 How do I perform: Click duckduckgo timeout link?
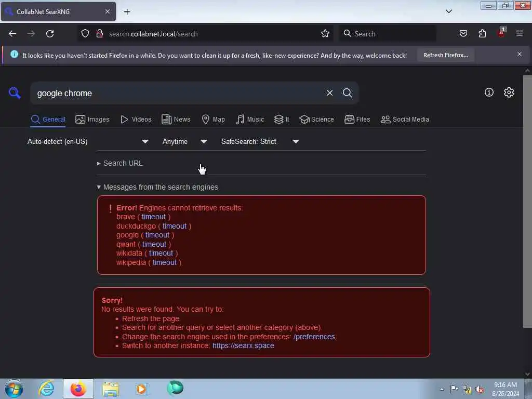[x=175, y=226]
